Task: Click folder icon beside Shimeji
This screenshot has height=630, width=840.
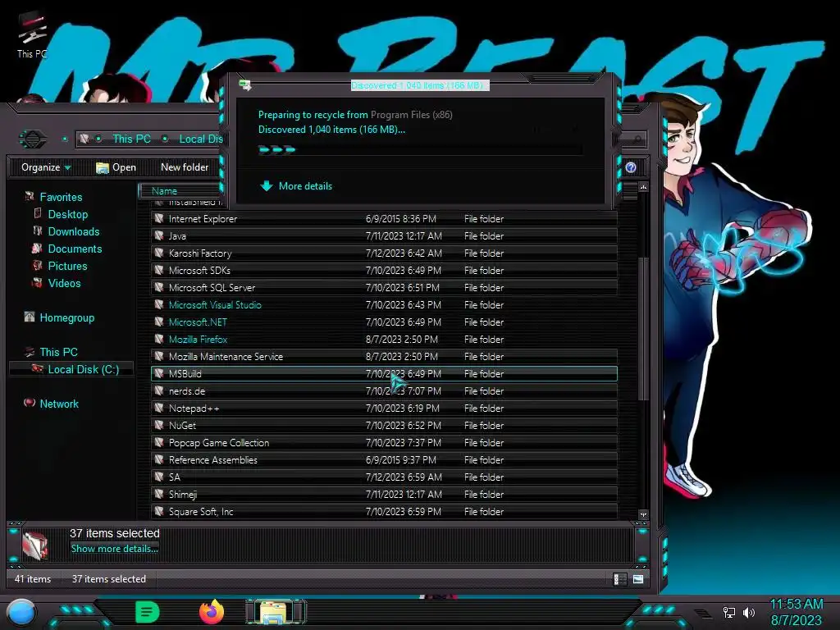Action: coord(159,494)
